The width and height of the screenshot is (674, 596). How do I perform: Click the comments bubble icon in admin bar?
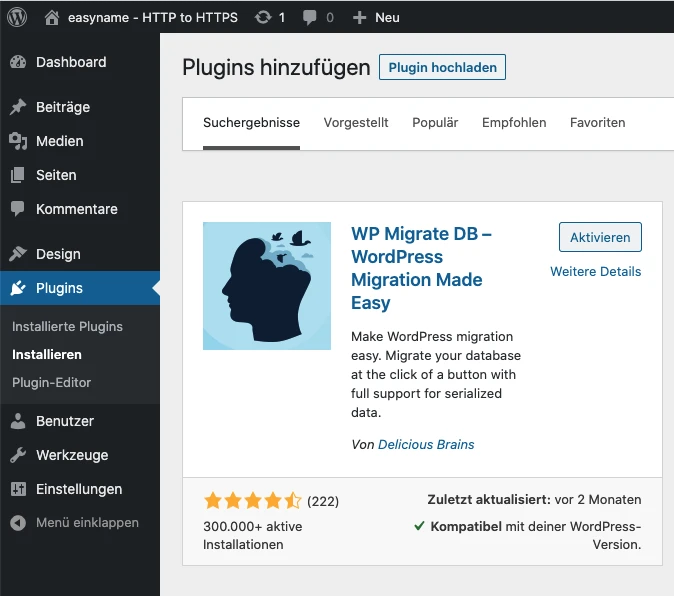[x=312, y=17]
